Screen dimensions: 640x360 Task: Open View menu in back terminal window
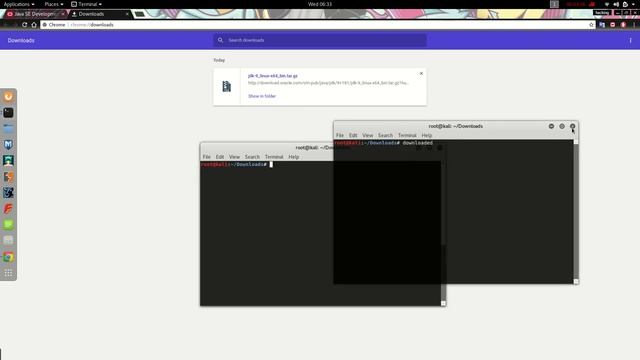click(234, 157)
